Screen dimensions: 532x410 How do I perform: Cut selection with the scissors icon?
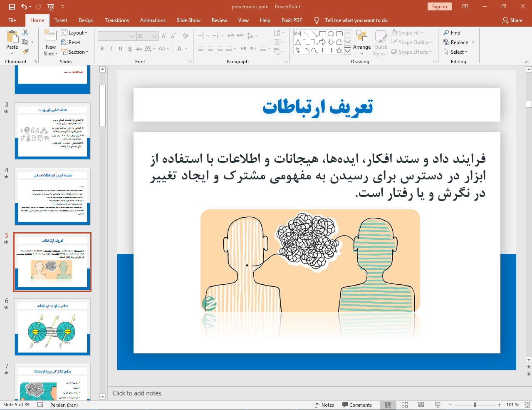25,32
